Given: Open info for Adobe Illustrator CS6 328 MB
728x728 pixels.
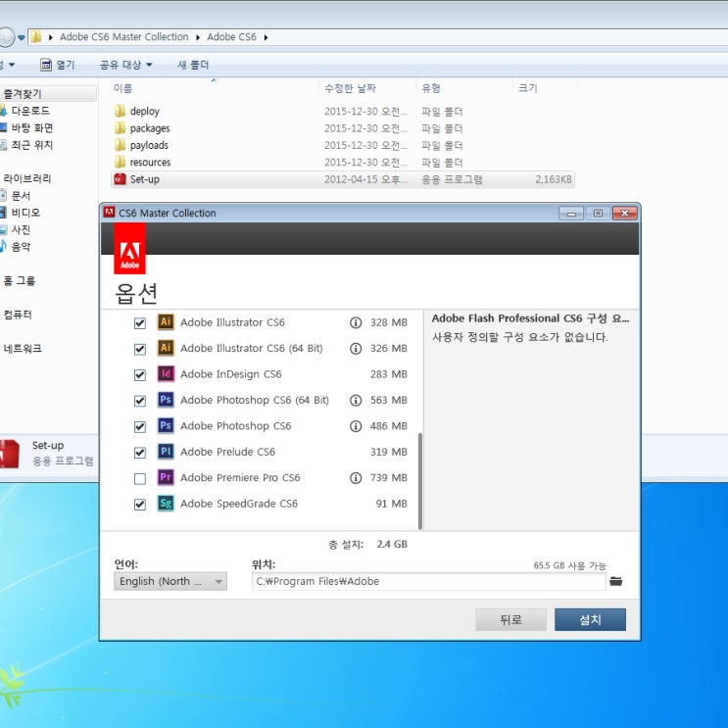Looking at the screenshot, I should (x=356, y=322).
